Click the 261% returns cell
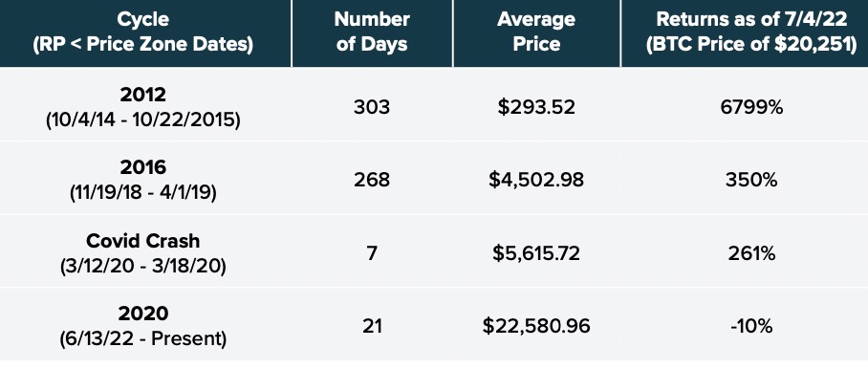 [751, 252]
